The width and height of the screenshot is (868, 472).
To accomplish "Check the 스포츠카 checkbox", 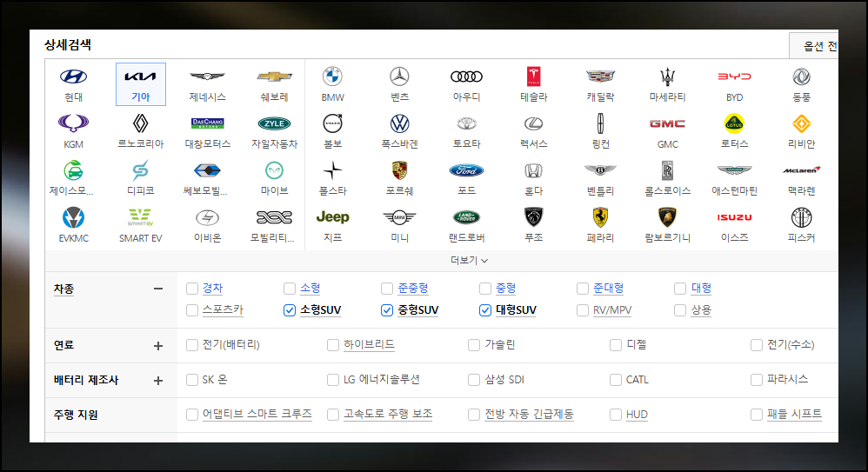I will (192, 310).
